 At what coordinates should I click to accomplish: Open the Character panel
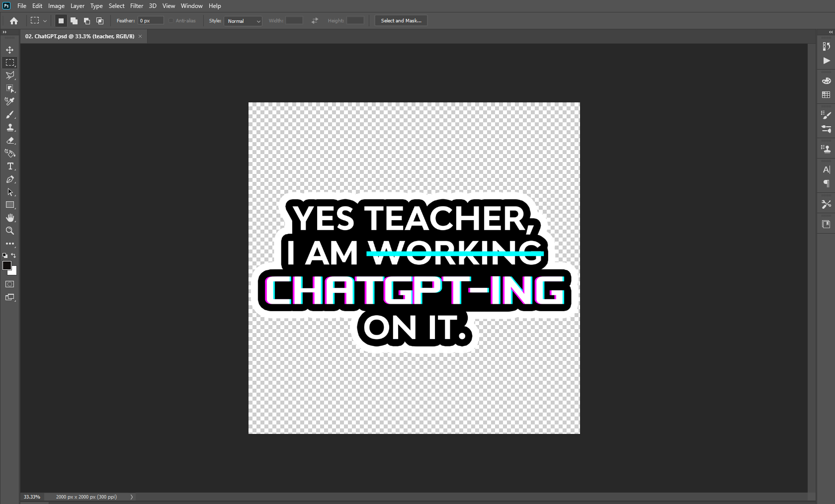pyautogui.click(x=826, y=169)
